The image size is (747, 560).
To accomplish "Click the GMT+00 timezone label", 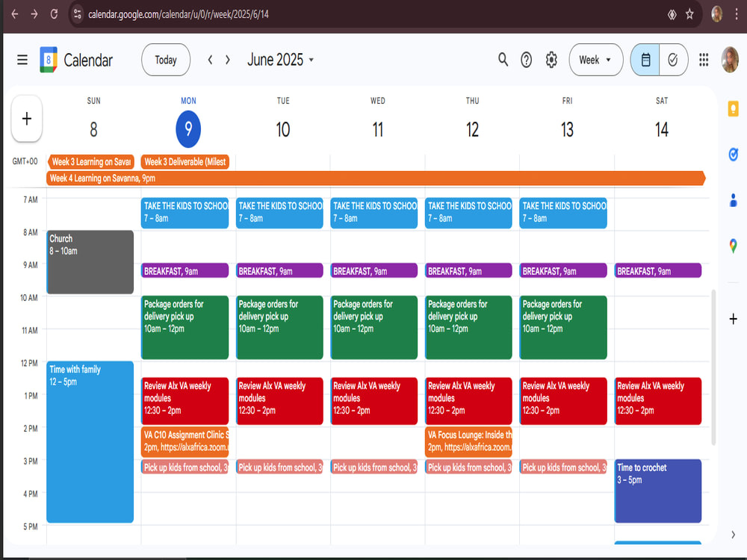I will pyautogui.click(x=25, y=161).
